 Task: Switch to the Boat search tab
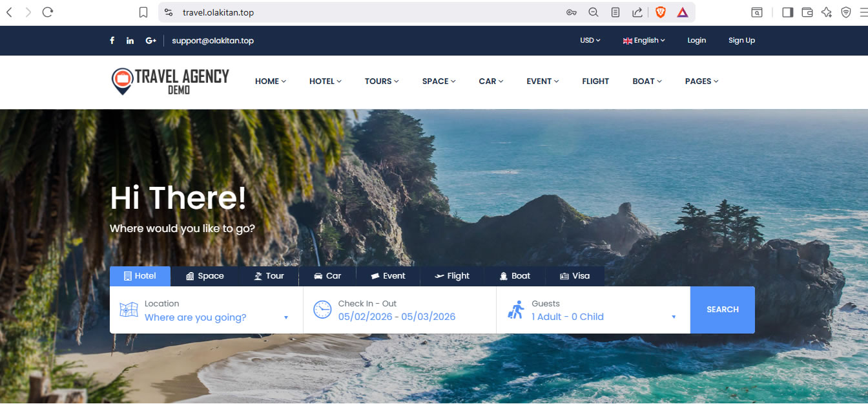point(515,276)
